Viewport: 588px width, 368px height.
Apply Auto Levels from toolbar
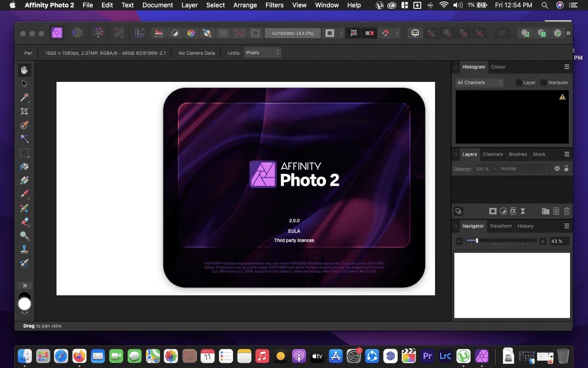pos(158,33)
